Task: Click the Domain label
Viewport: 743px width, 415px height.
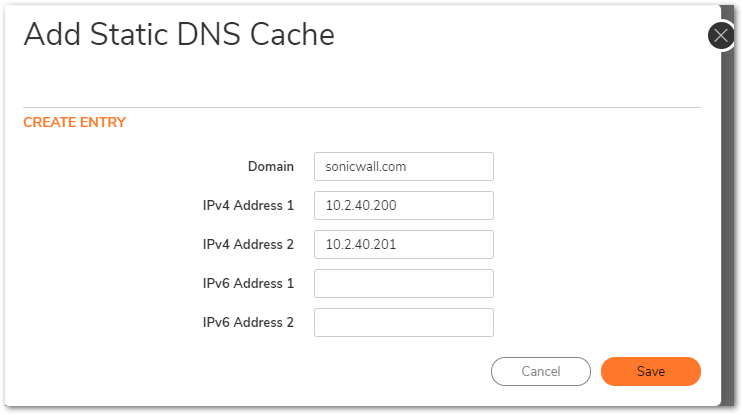Action: [271, 167]
